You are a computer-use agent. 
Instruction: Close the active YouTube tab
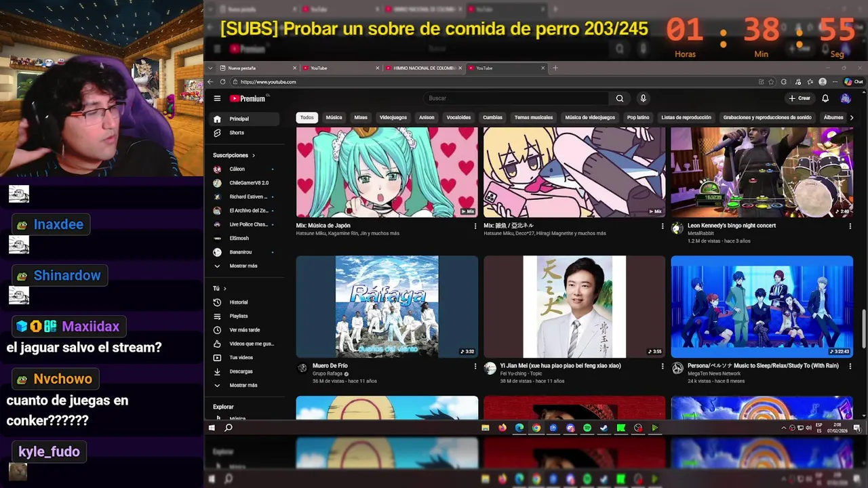coord(543,68)
